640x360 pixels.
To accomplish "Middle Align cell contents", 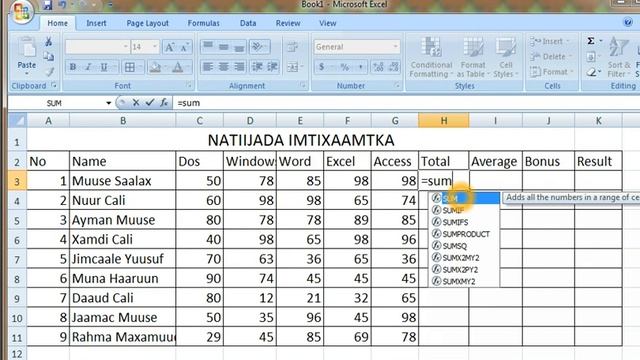I will tap(224, 47).
